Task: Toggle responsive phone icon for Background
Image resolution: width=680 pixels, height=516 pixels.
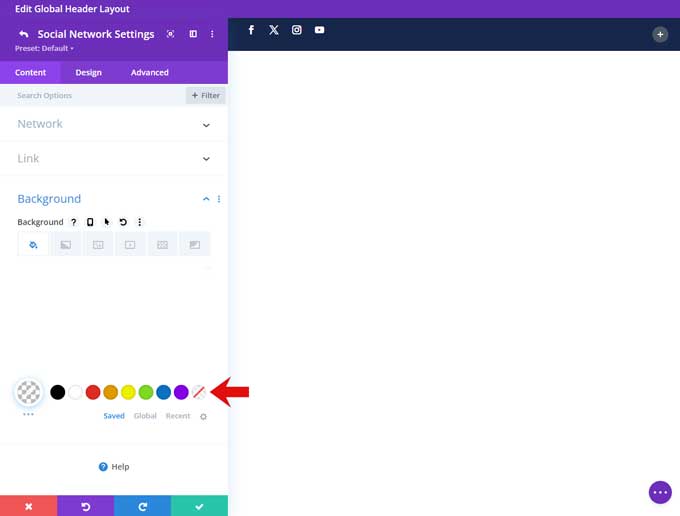Action: pyautogui.click(x=90, y=222)
